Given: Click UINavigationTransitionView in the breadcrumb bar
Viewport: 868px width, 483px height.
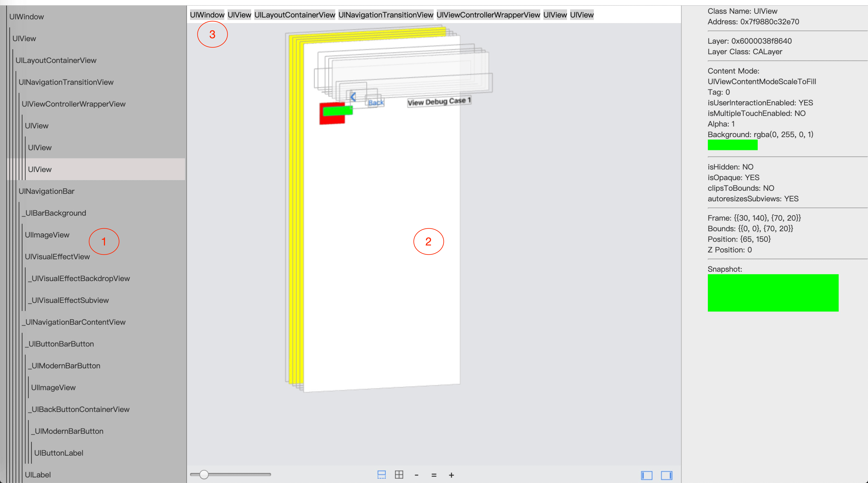Looking at the screenshot, I should pos(386,15).
